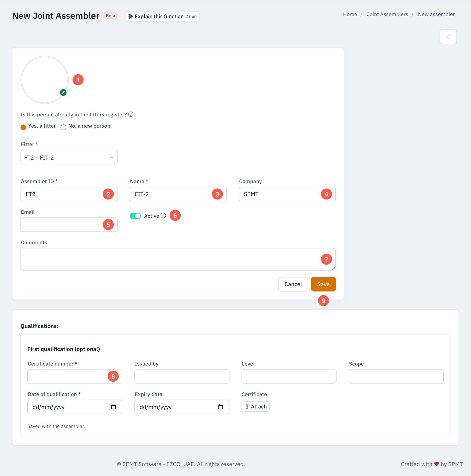471x476 pixels.
Task: Open Joint Assemblers breadcrumb link
Action: (x=387, y=14)
